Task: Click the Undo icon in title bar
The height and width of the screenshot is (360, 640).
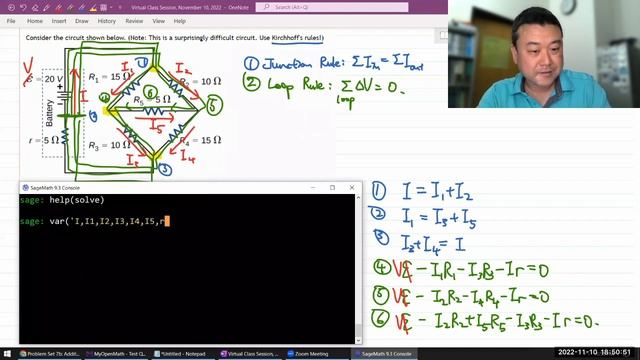Action: [x=23, y=7]
